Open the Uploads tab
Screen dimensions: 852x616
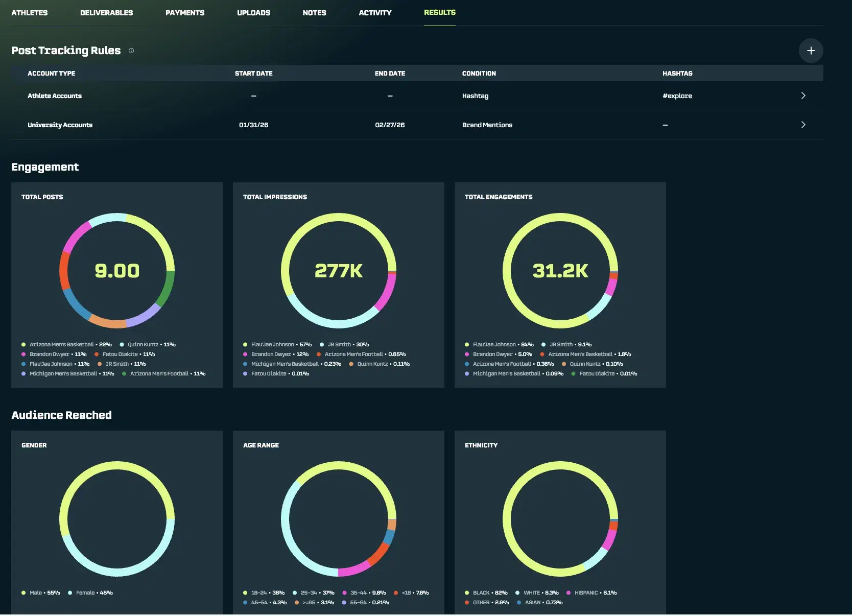point(253,13)
